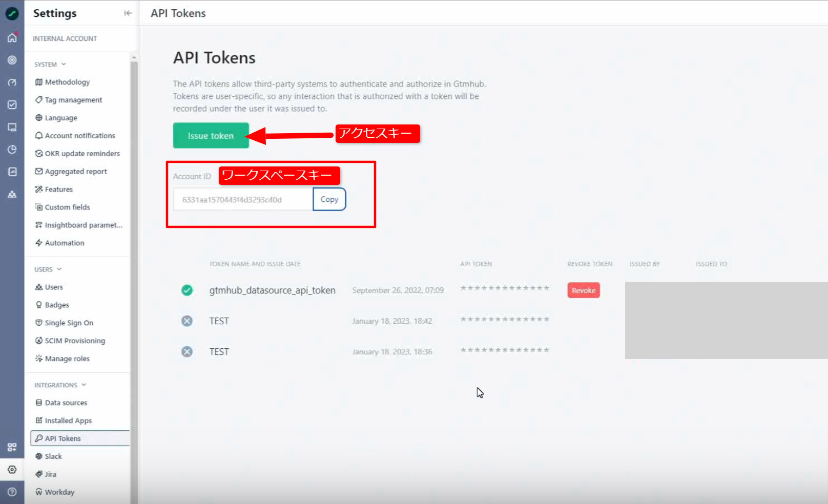
Task: Click the revoked X icon for TEST 18:36
Action: point(187,351)
